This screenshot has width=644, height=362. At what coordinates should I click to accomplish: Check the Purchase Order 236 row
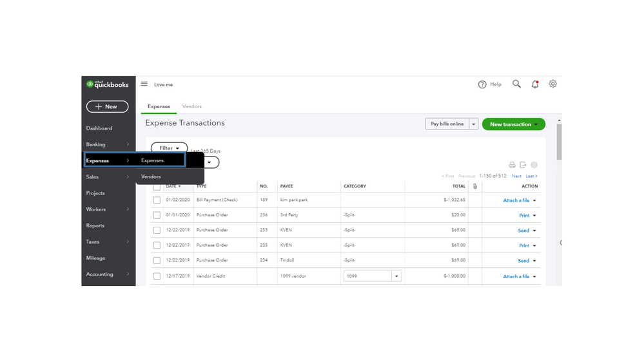pyautogui.click(x=157, y=215)
